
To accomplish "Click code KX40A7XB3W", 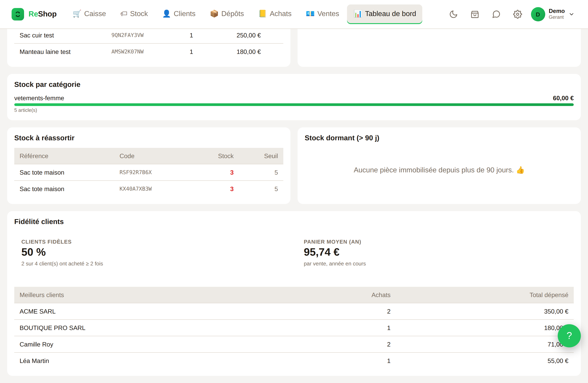I will click(136, 189).
